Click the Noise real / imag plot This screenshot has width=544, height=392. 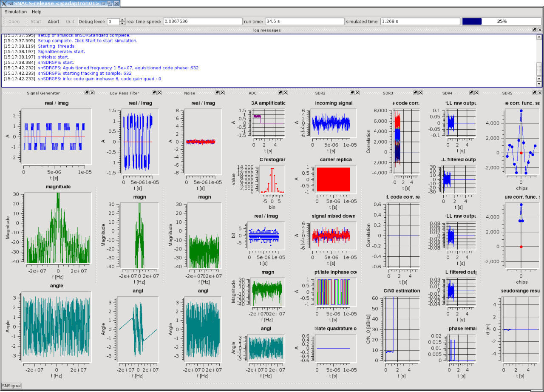[203, 142]
